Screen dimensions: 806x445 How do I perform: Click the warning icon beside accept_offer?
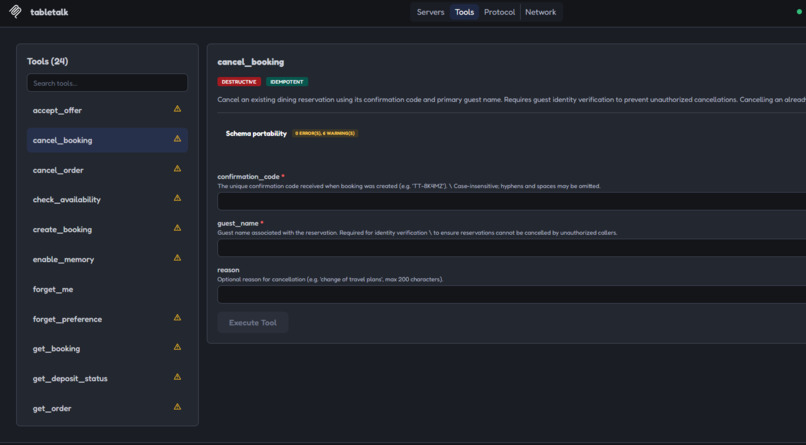(x=177, y=109)
